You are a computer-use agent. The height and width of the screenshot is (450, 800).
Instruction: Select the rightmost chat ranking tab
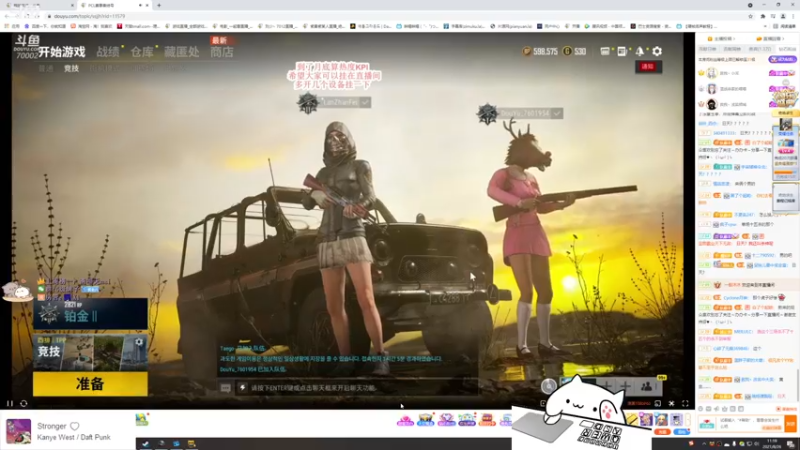tap(787, 49)
